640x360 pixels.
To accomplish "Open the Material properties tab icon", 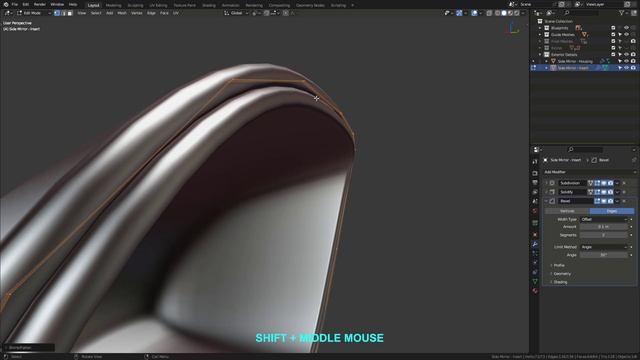I will 535,291.
